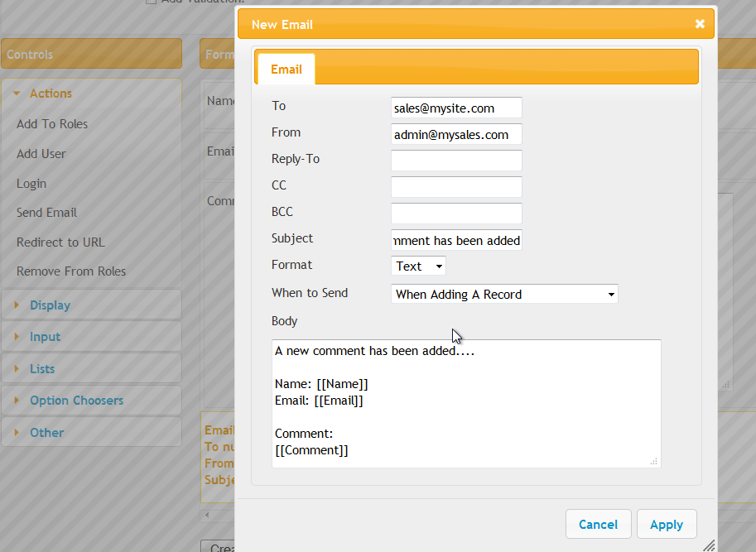Open the When to Send dropdown

click(504, 294)
